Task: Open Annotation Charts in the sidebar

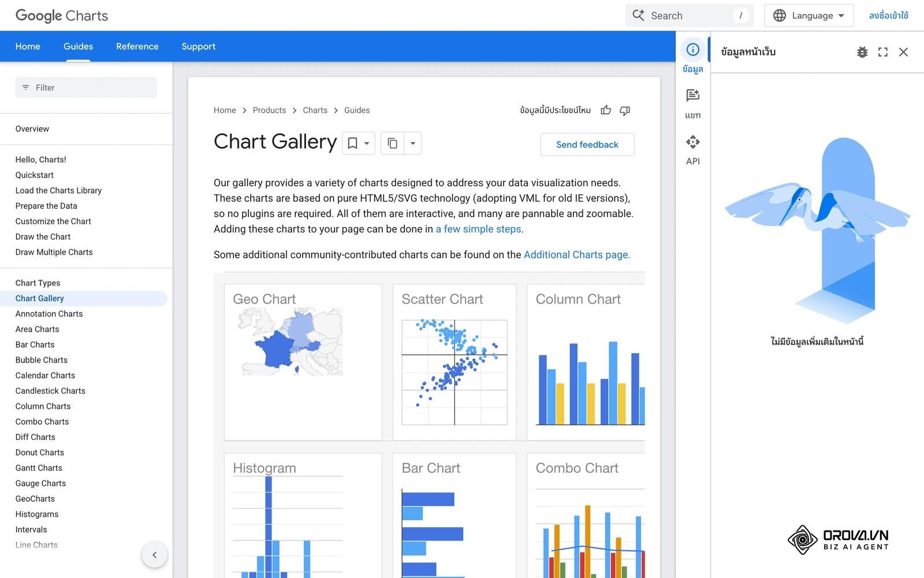Action: click(x=49, y=314)
